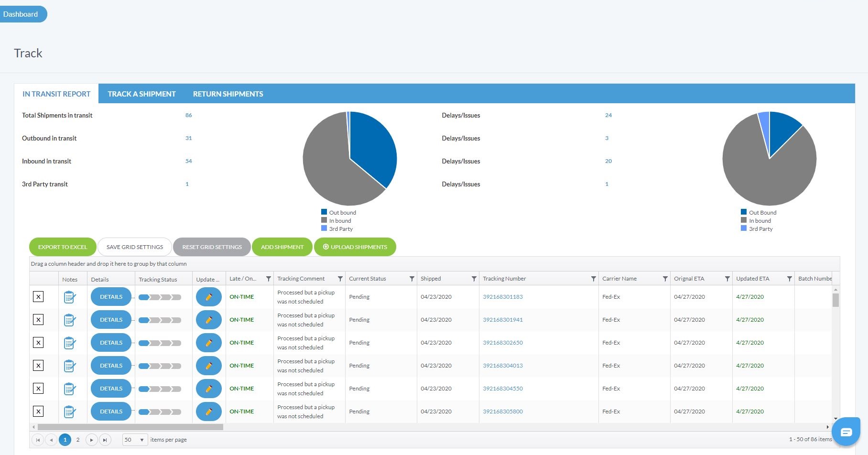
Task: Open the Return Shipments tab
Action: pos(228,94)
